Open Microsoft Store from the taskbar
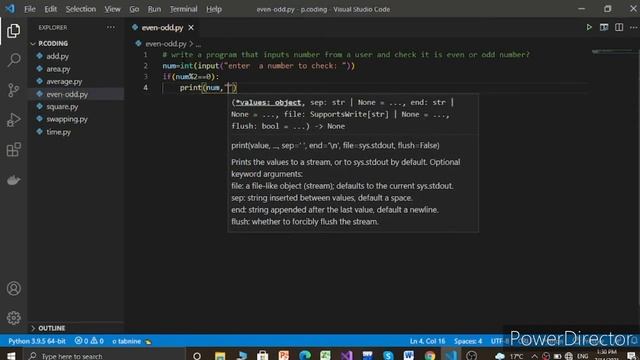640x360 pixels. coord(262,356)
